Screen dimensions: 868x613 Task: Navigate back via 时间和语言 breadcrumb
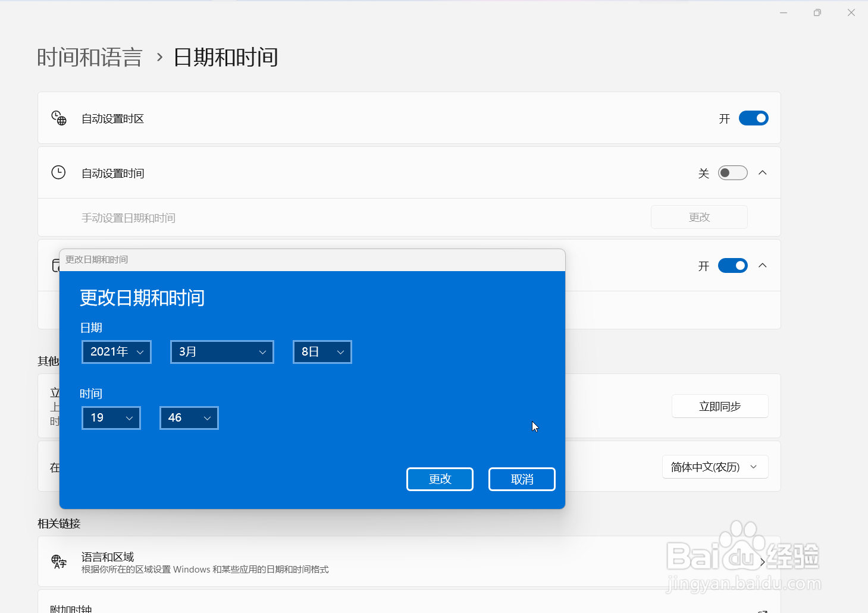tap(90, 56)
